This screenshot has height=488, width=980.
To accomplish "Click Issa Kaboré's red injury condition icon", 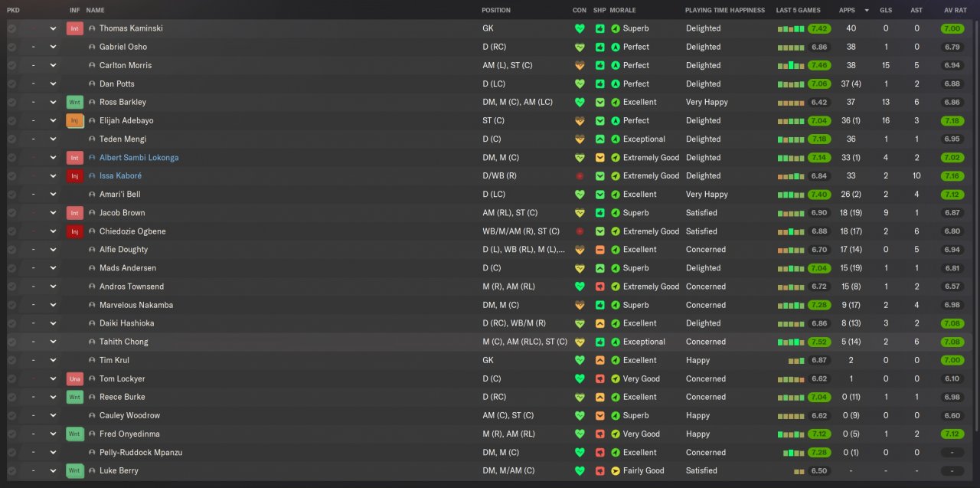I will point(580,176).
